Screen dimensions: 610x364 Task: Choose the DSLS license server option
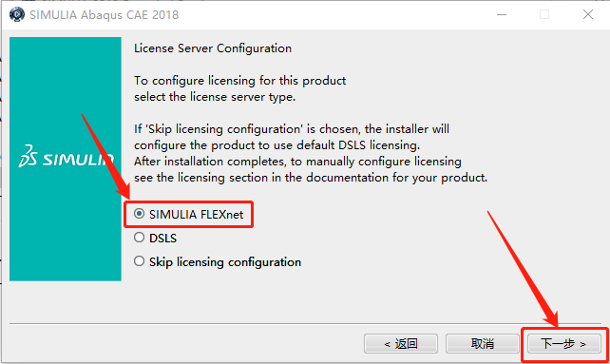click(x=139, y=238)
